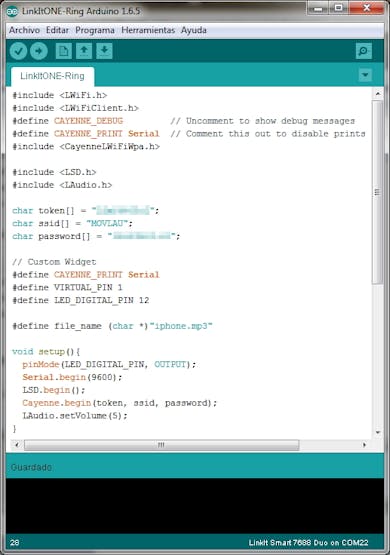Click the line number 28 in status bar
Image resolution: width=390 pixels, height=555 pixels.
15,543
